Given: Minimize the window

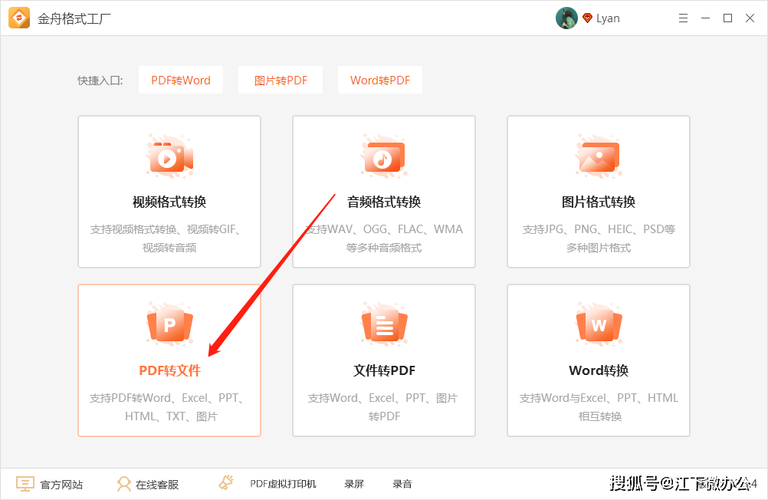Looking at the screenshot, I should [705, 18].
